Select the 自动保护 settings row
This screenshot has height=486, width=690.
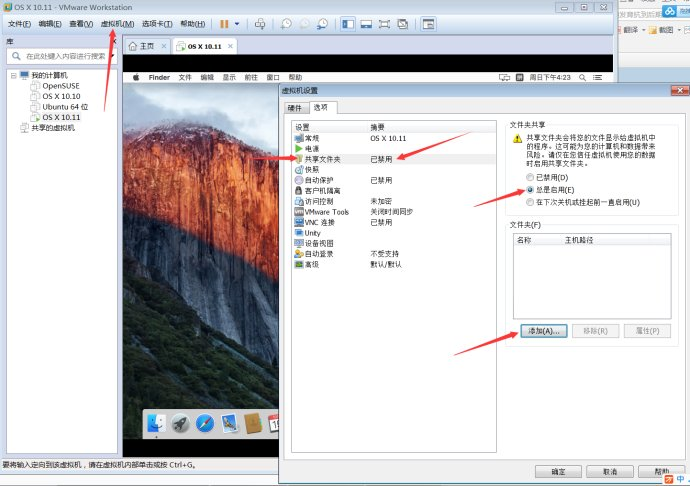pyautogui.click(x=394, y=180)
